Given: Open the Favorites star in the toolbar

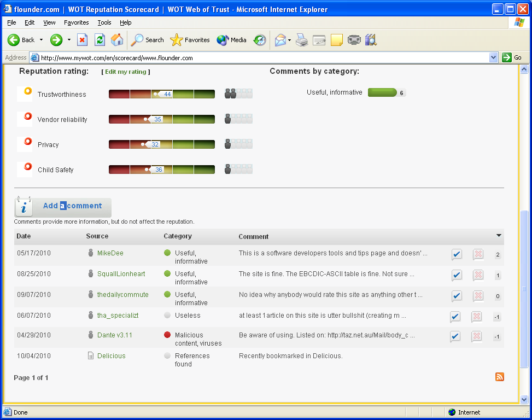Looking at the screenshot, I should (190, 40).
